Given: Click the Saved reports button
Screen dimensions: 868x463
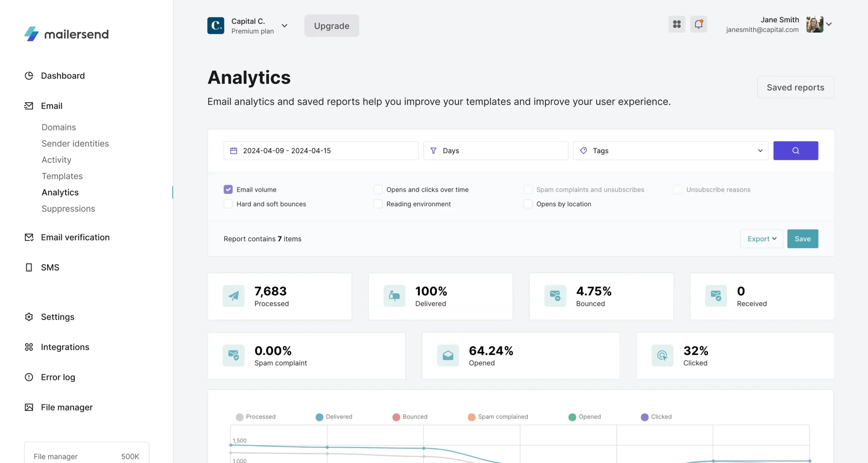Looking at the screenshot, I should [x=795, y=87].
